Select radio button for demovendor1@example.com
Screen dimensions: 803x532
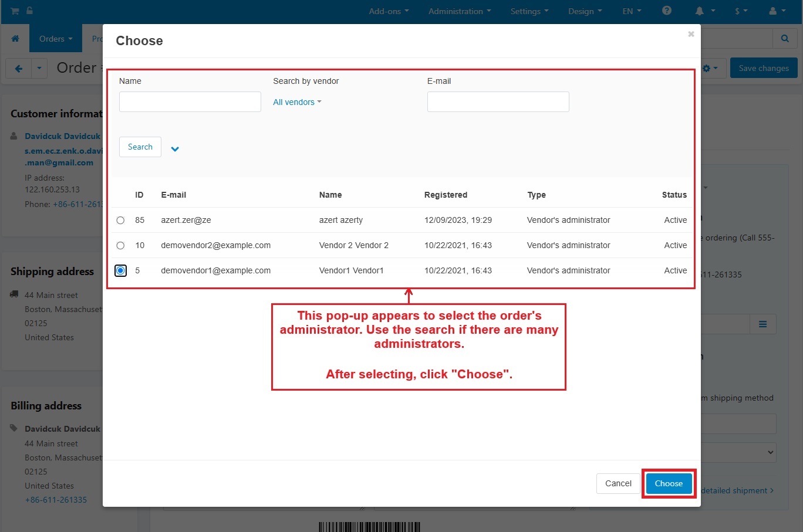pyautogui.click(x=120, y=270)
